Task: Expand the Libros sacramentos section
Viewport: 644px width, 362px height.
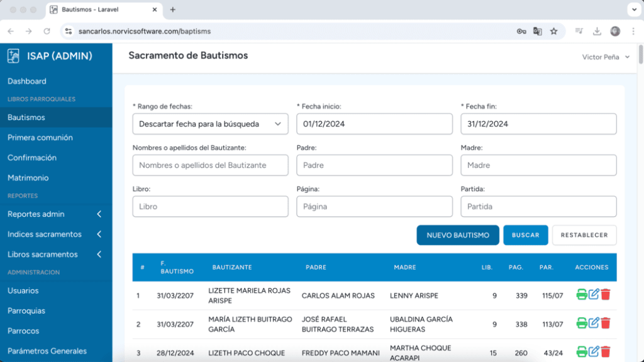Action: pos(41,255)
